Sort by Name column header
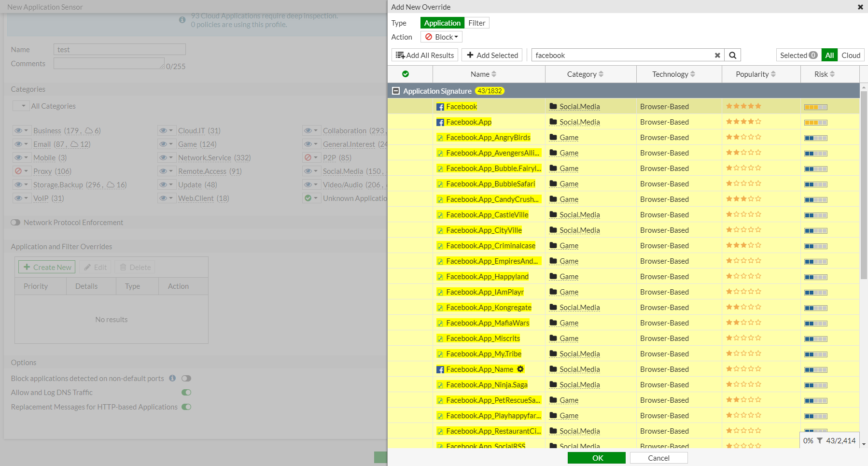Image resolution: width=868 pixels, height=466 pixels. click(489, 74)
